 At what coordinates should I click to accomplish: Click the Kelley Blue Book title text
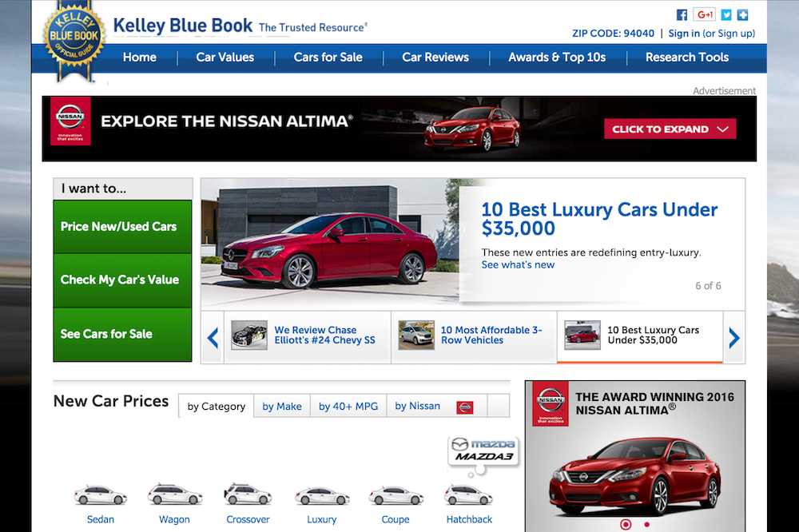[183, 26]
